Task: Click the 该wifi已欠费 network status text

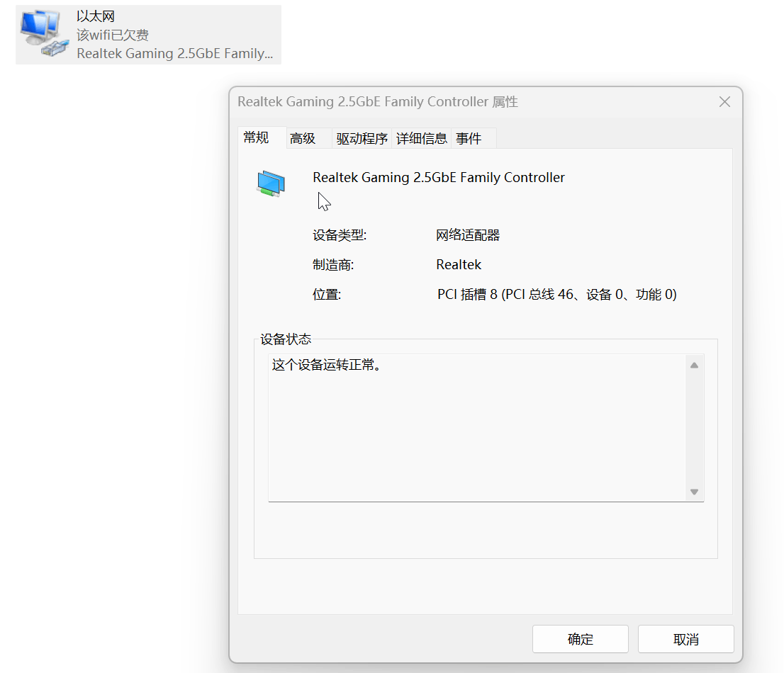Action: coord(113,35)
